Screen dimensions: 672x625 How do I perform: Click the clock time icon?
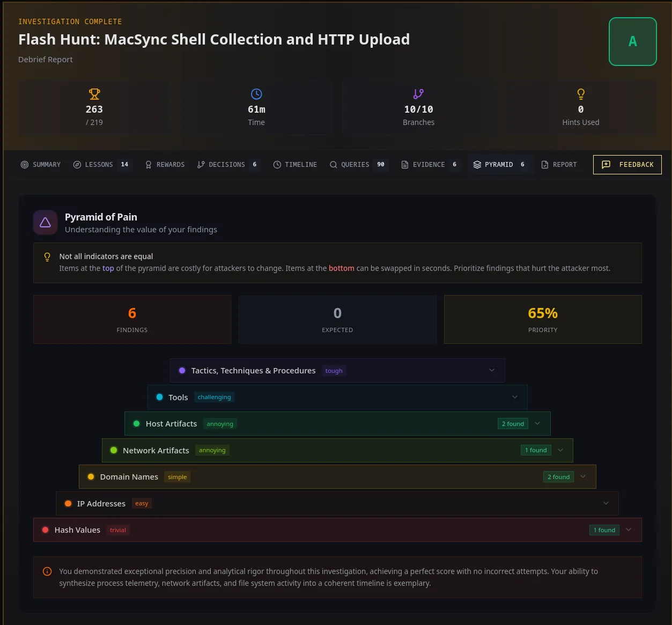click(x=256, y=94)
